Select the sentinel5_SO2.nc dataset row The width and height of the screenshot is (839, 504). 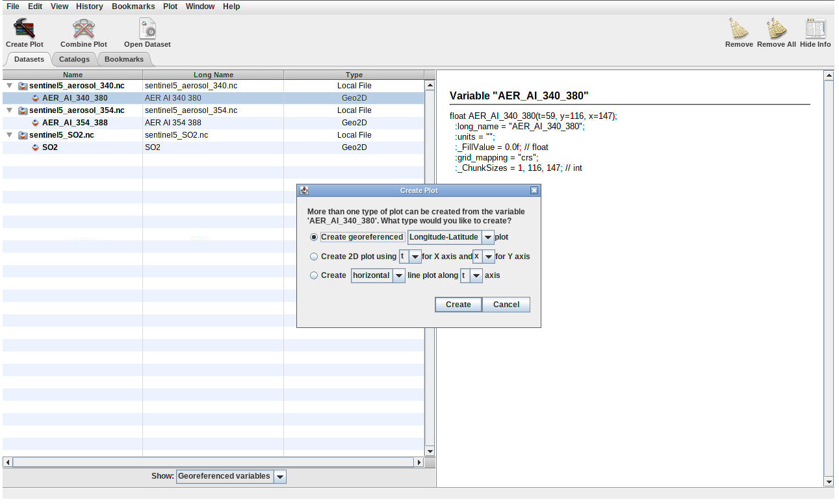pyautogui.click(x=213, y=135)
